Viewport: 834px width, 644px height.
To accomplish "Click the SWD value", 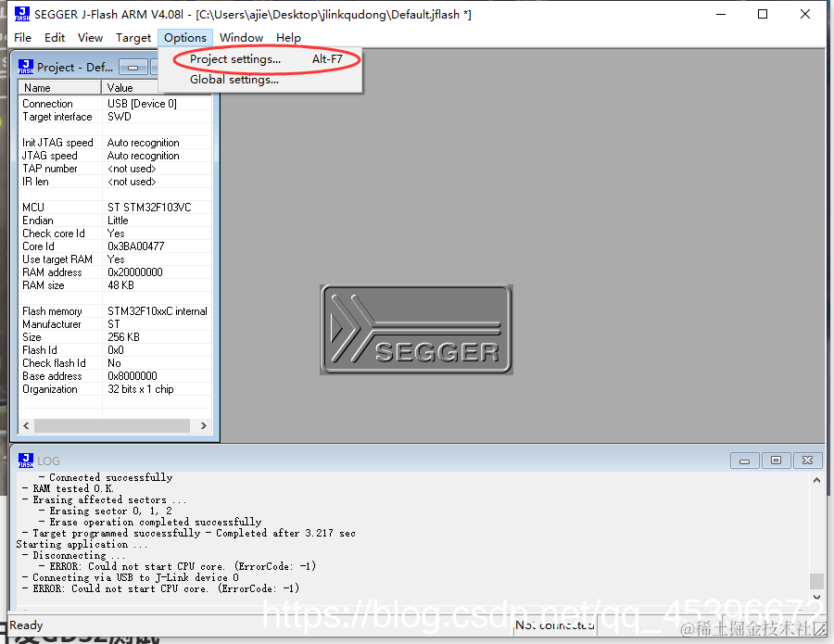I will pos(120,117).
